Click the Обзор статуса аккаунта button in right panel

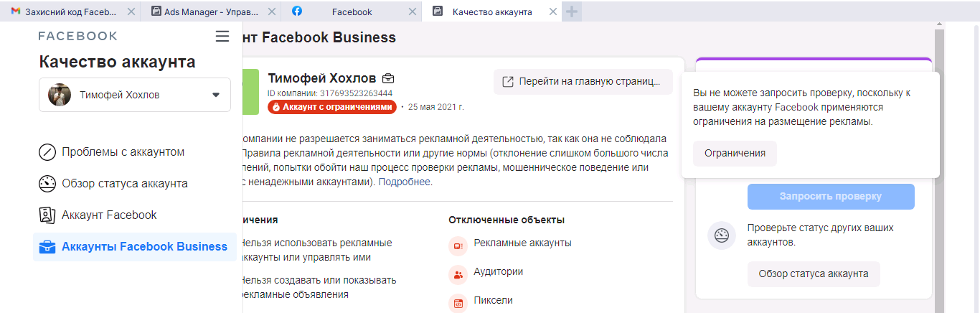pyautogui.click(x=814, y=274)
